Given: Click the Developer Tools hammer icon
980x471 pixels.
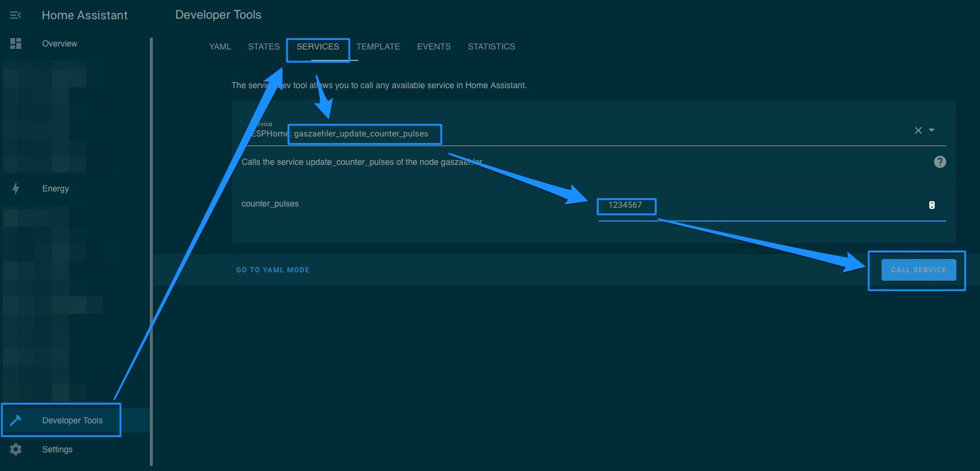Looking at the screenshot, I should pos(16,420).
